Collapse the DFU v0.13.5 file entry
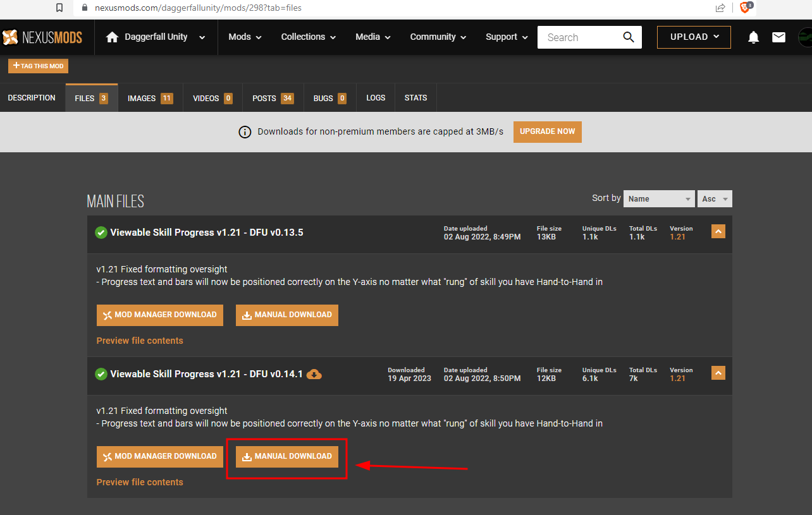 point(718,232)
